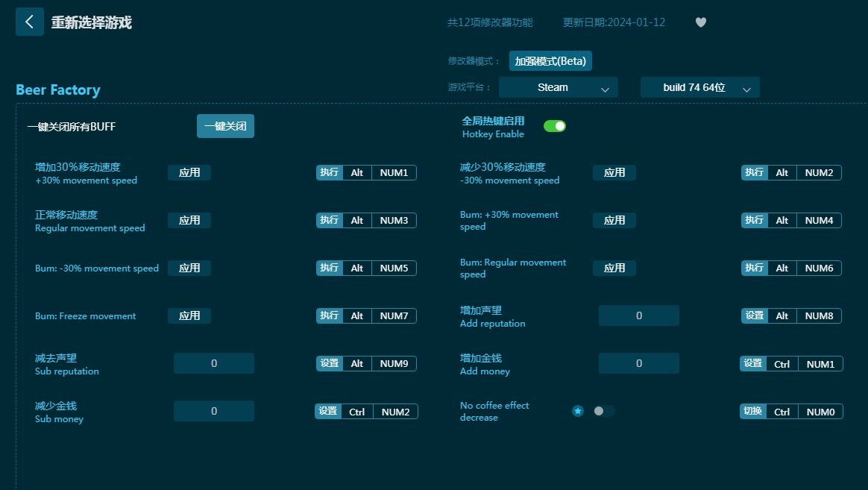Open the Steam platform dropdown
The width and height of the screenshot is (868, 490).
(558, 87)
